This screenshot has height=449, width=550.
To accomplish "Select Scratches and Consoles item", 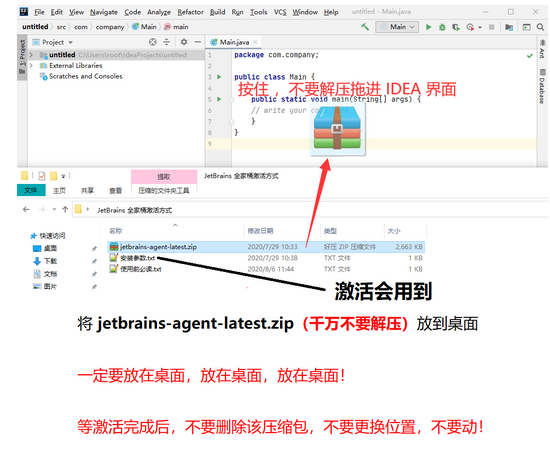I will [81, 76].
